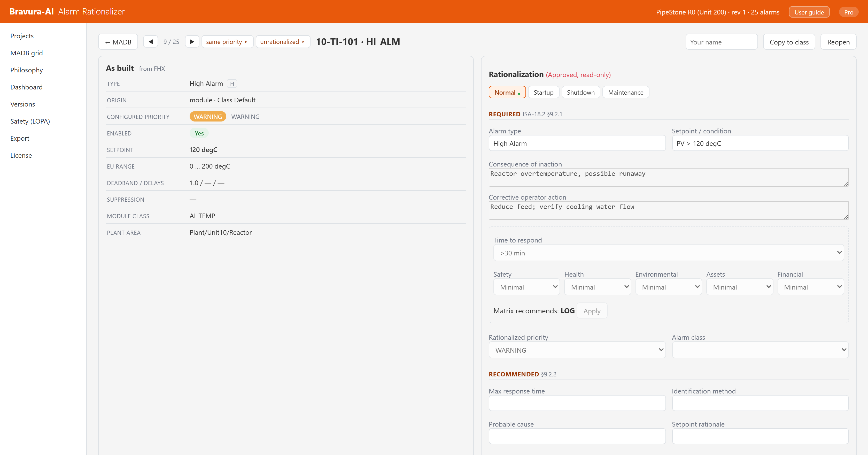Open Projects in the sidebar

[22, 36]
